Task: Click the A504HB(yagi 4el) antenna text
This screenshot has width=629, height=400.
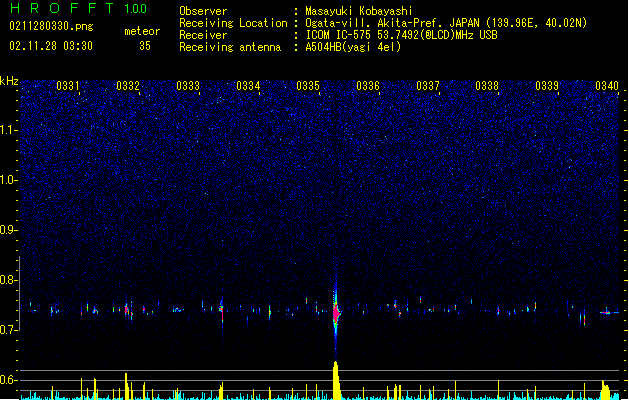Action: 353,47
